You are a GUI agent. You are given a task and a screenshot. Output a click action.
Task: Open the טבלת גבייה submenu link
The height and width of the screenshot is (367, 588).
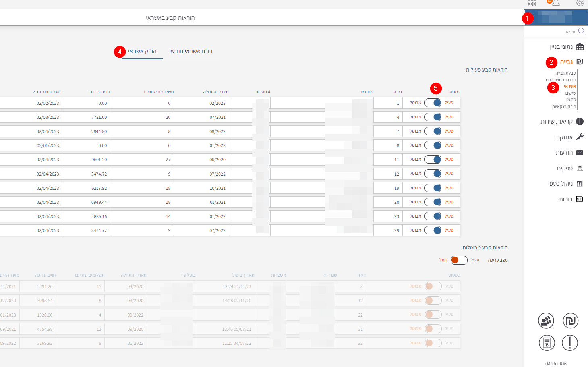click(x=565, y=73)
